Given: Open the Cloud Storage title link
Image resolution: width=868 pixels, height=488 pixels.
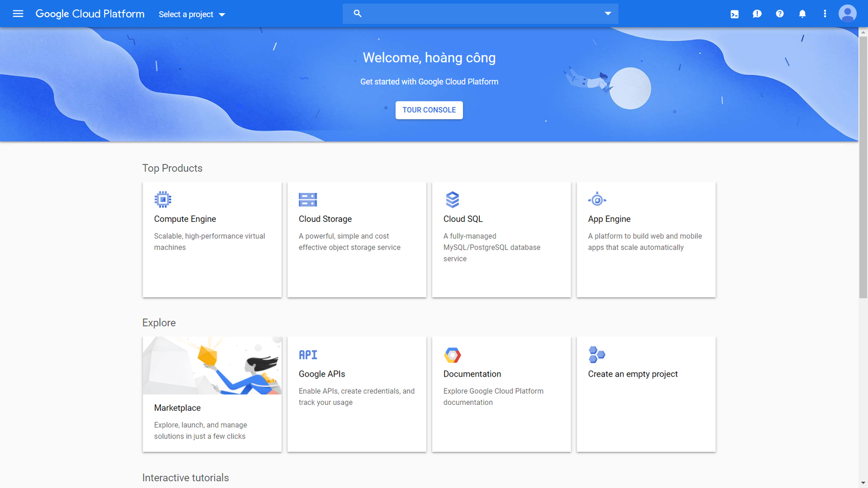Looking at the screenshot, I should point(325,219).
